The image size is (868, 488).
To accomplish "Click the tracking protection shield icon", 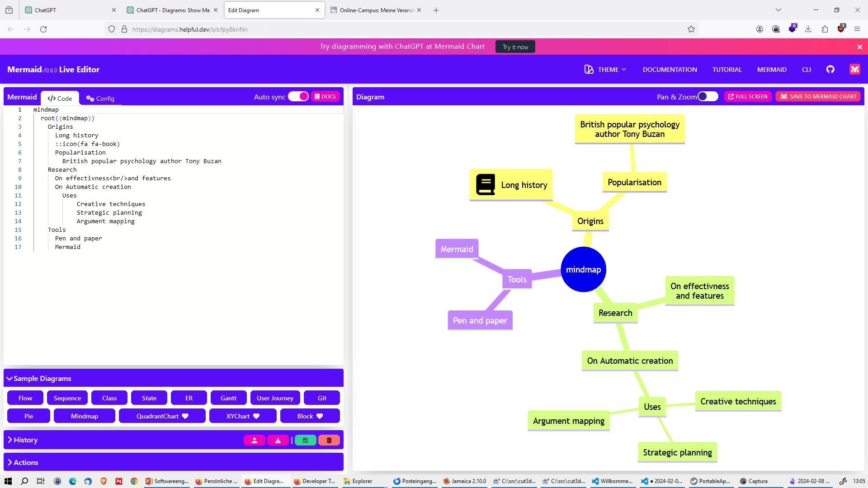I will [112, 29].
